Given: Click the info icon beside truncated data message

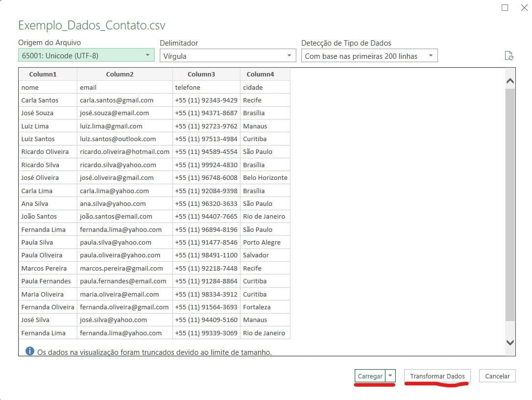Looking at the screenshot, I should point(30,351).
